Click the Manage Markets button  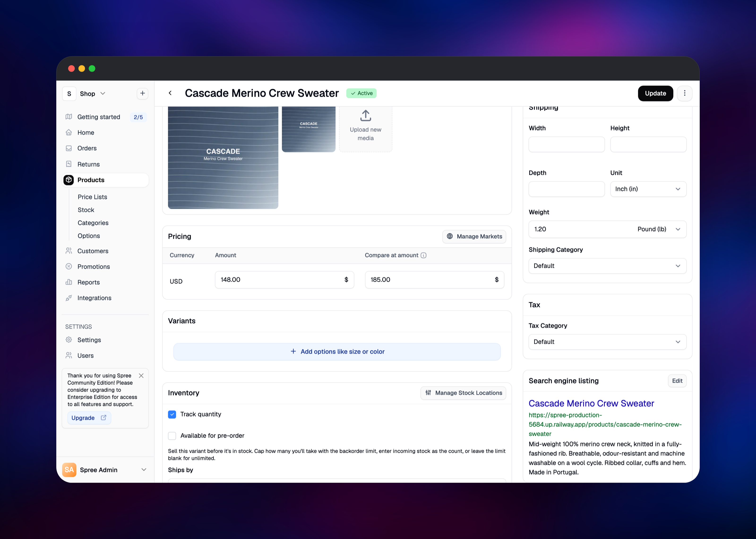(x=474, y=236)
